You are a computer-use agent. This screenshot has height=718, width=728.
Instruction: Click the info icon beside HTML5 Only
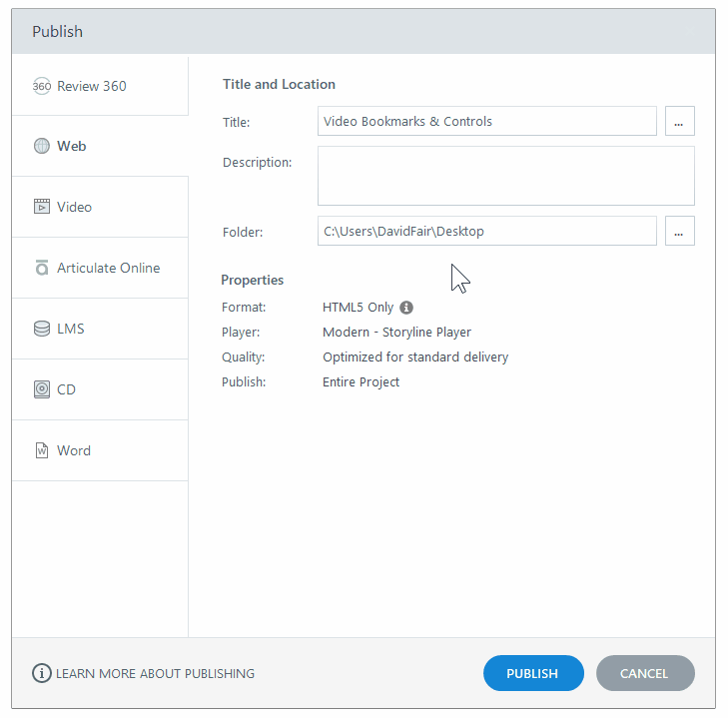coord(406,308)
